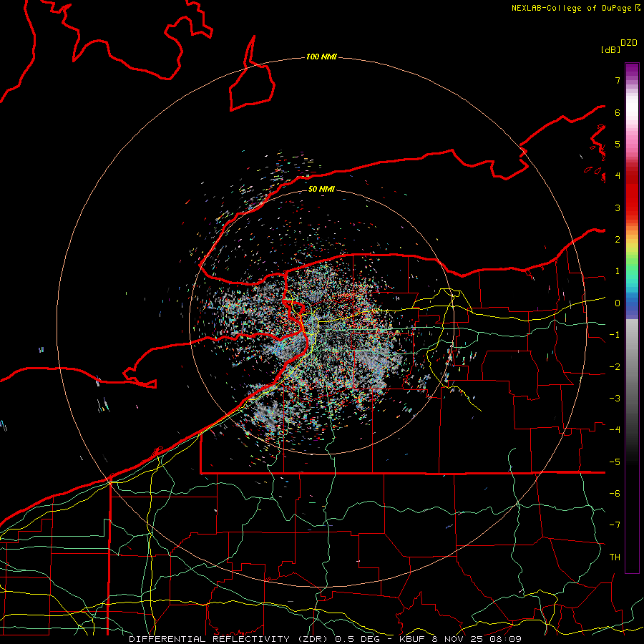This screenshot has width=644, height=644.
Task: Click the positive 6 tick on the dB scale
Action: click(x=618, y=112)
